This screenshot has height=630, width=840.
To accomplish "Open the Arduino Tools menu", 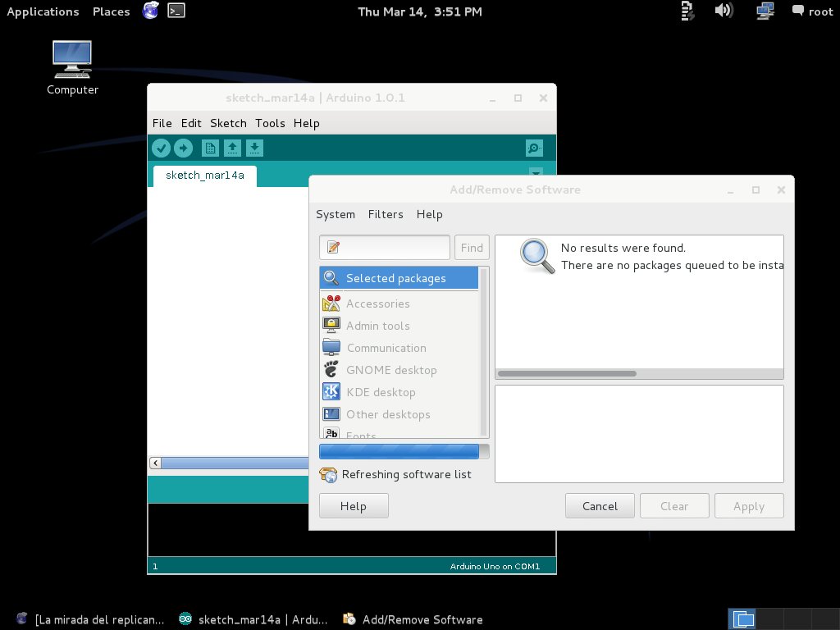I will tap(270, 123).
